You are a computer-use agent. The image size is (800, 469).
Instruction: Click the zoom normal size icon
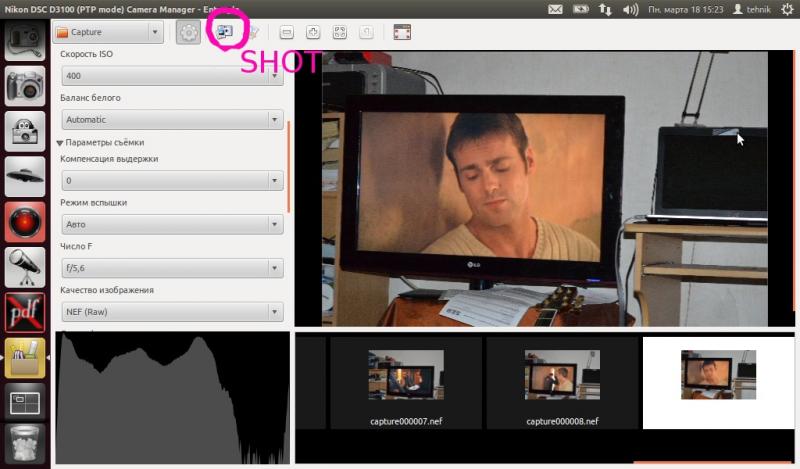[366, 32]
